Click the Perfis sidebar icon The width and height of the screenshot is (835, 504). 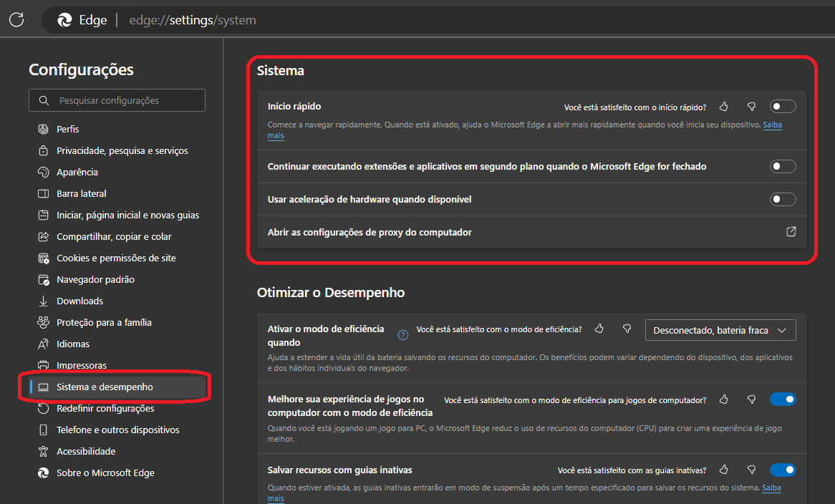(43, 129)
